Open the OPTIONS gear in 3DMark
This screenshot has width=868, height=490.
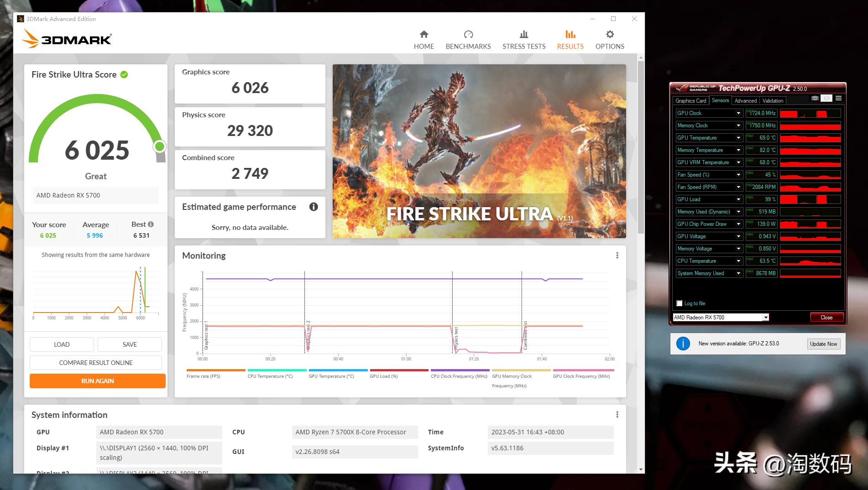(x=610, y=35)
